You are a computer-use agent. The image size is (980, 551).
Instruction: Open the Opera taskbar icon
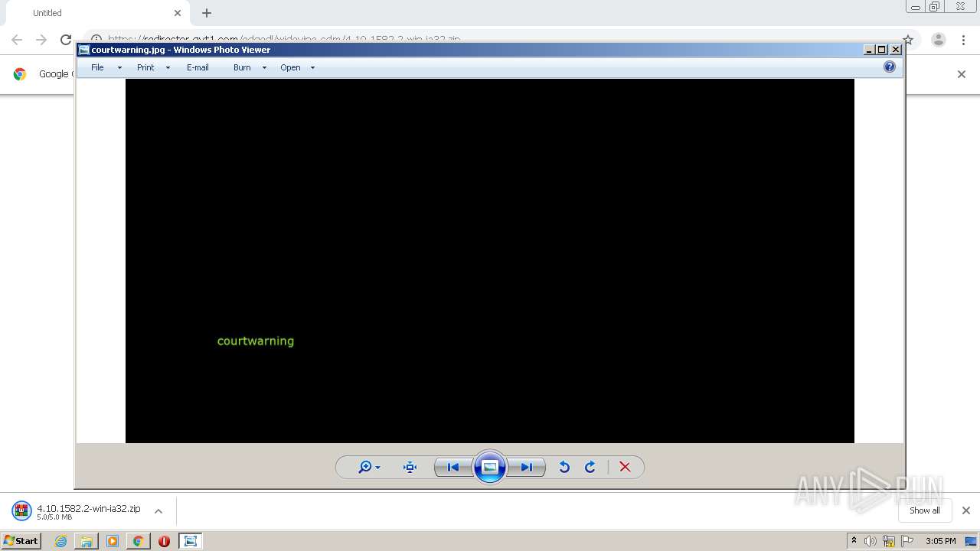164,541
